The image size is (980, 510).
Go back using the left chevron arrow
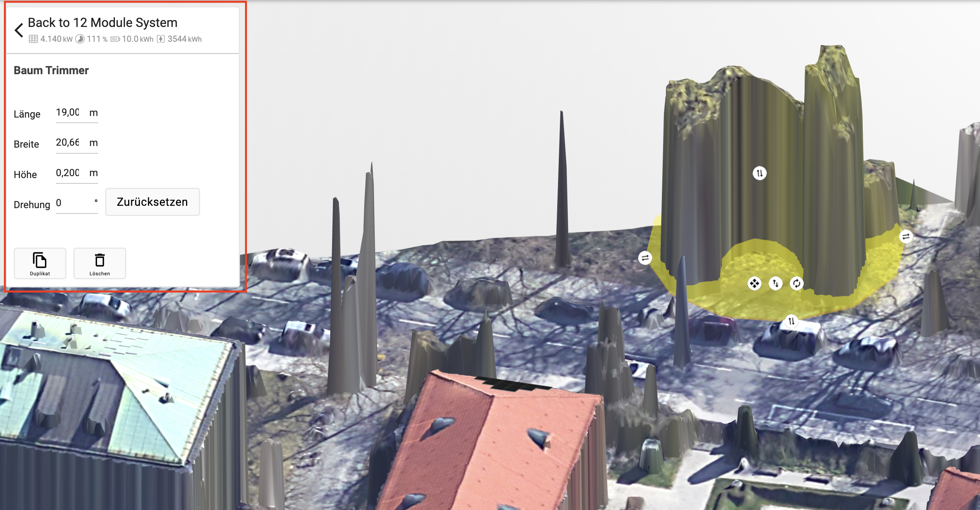tap(19, 30)
